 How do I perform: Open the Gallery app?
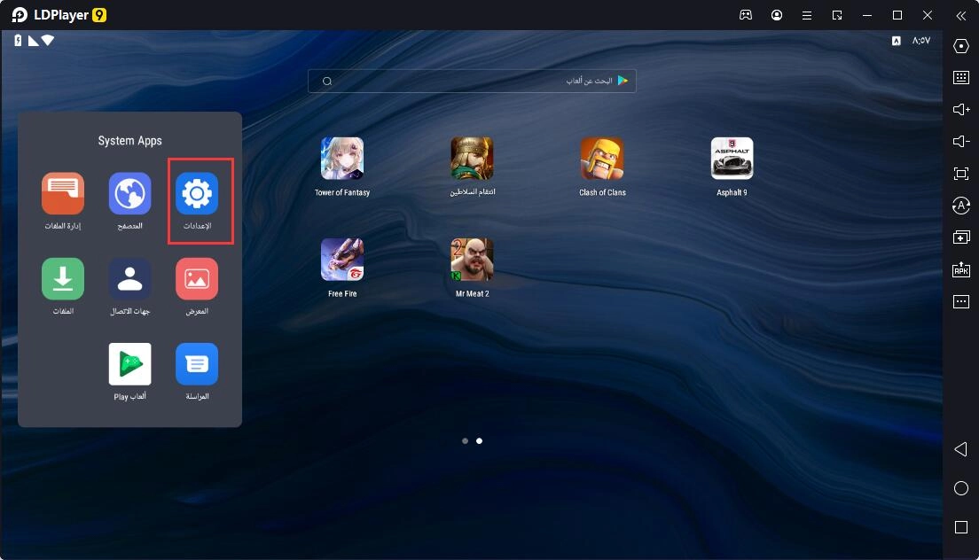click(x=197, y=279)
